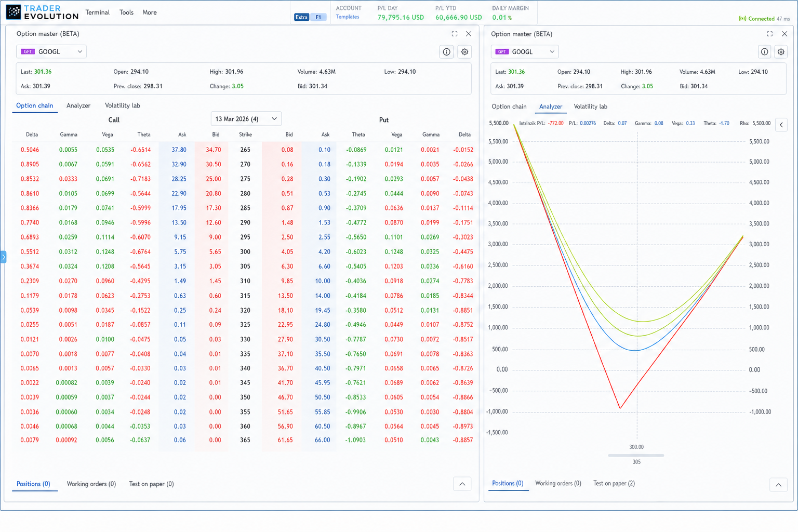This screenshot has width=798, height=532.
Task: Open the Terminal menu
Action: point(98,12)
